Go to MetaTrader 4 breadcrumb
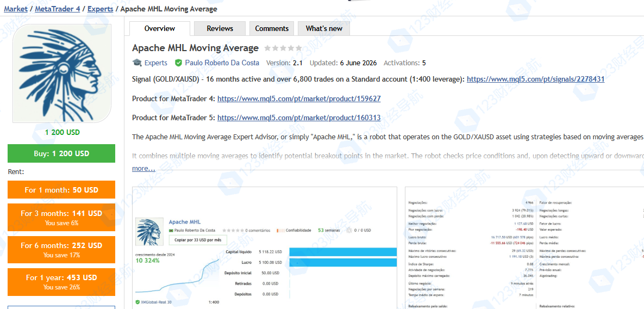 (x=58, y=8)
